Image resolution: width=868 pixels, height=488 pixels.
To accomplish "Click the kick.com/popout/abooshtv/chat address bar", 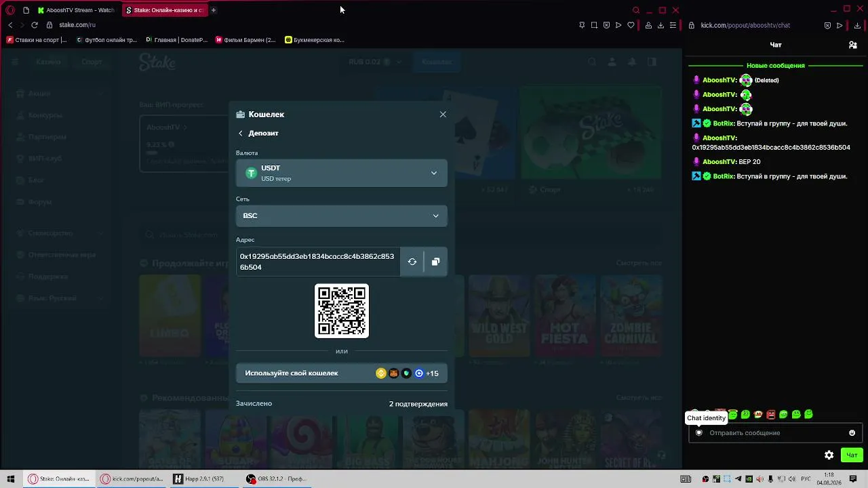I will 745,25.
